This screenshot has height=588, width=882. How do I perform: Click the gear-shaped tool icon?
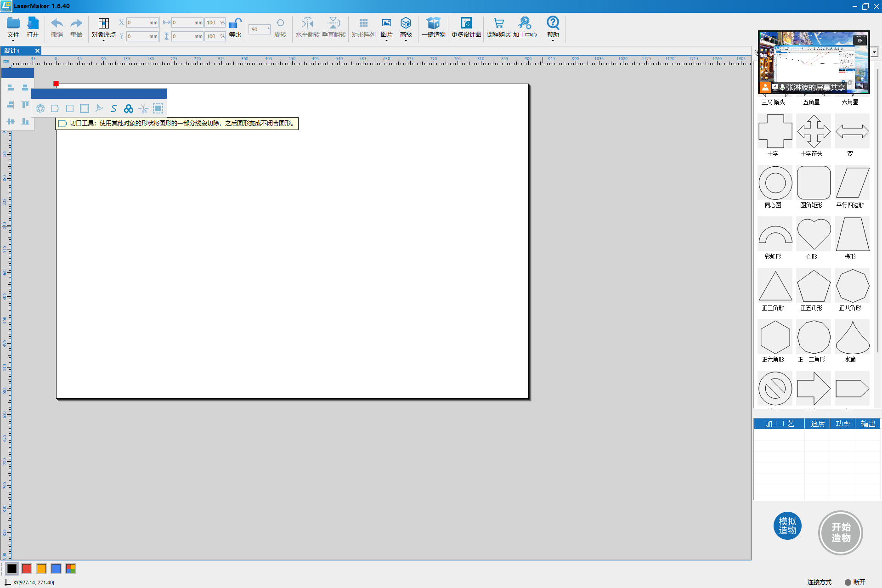(x=40, y=108)
